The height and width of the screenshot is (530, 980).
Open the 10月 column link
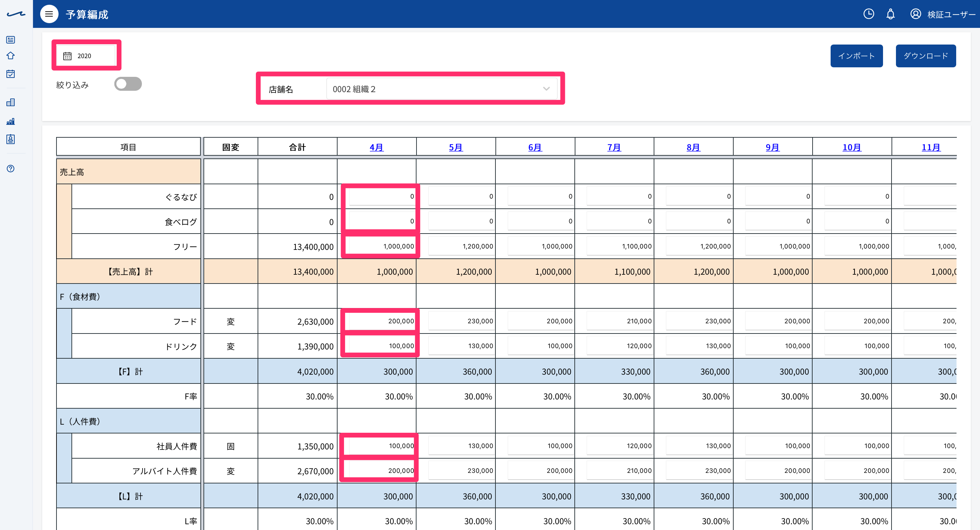851,147
